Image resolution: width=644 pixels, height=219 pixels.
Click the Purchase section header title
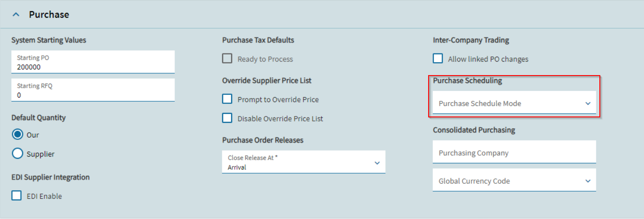coord(49,15)
